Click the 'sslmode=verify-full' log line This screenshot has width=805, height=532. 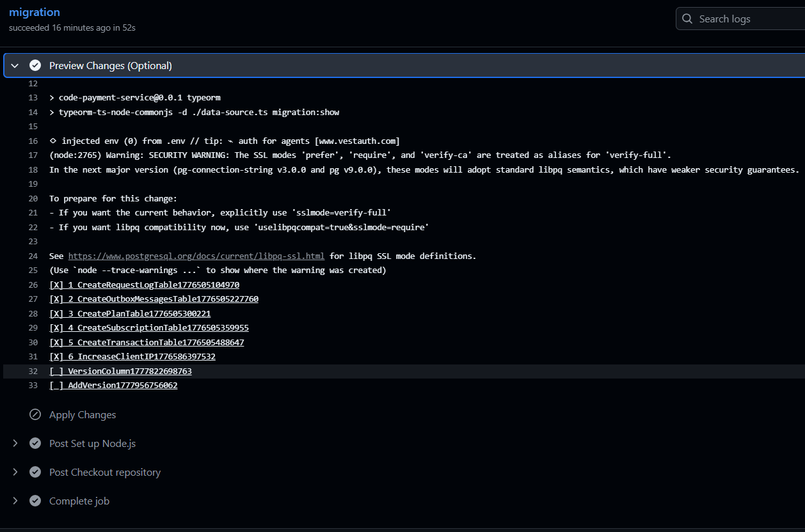pyautogui.click(x=220, y=212)
